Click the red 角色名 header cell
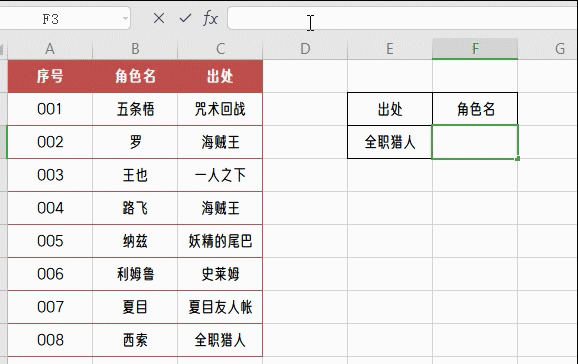The height and width of the screenshot is (364, 578). (135, 76)
